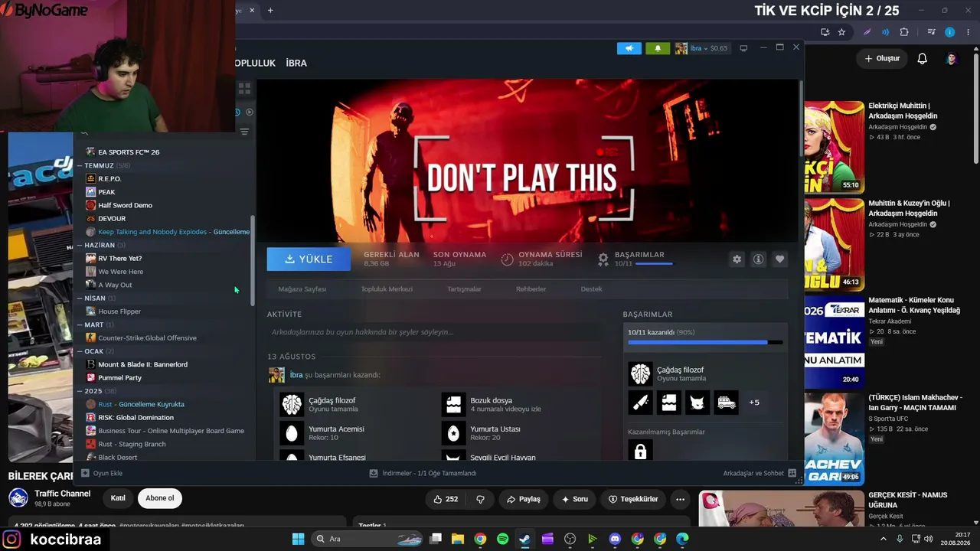The width and height of the screenshot is (980, 551).
Task: Collapse the OCAK library category
Action: tap(80, 351)
